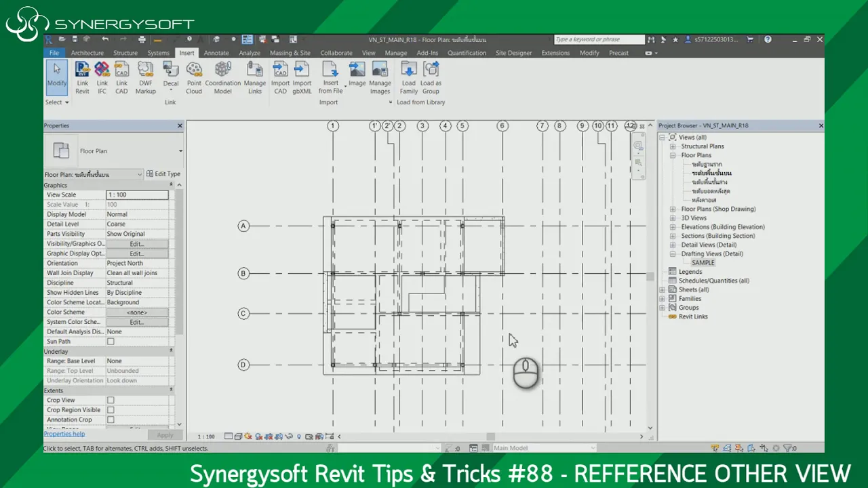This screenshot has width=868, height=488.
Task: Click the Undo arrow in quick access toolbar
Action: [x=105, y=39]
